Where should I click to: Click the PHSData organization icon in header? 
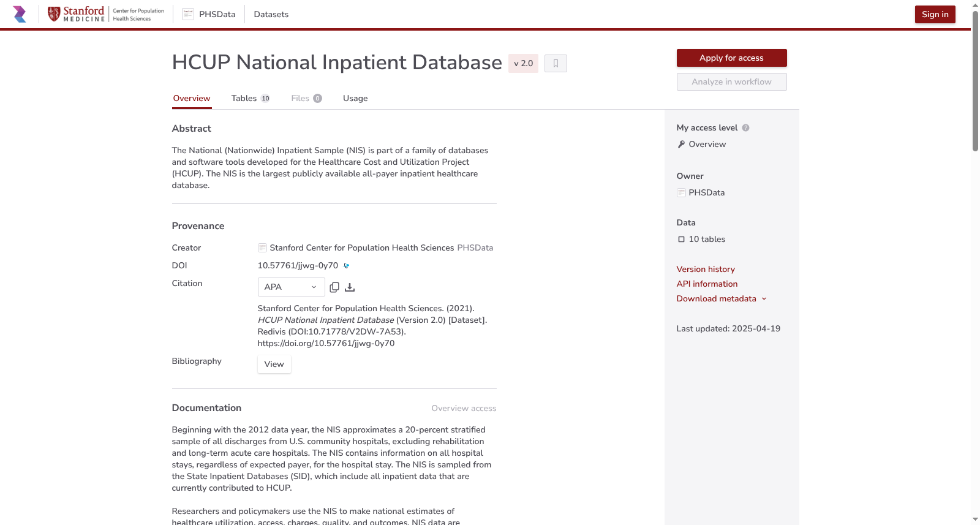[188, 14]
